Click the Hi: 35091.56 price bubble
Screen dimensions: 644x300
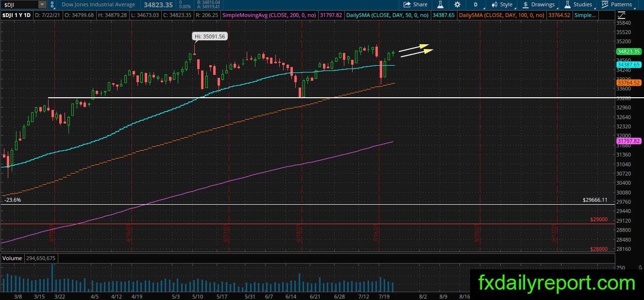[209, 36]
